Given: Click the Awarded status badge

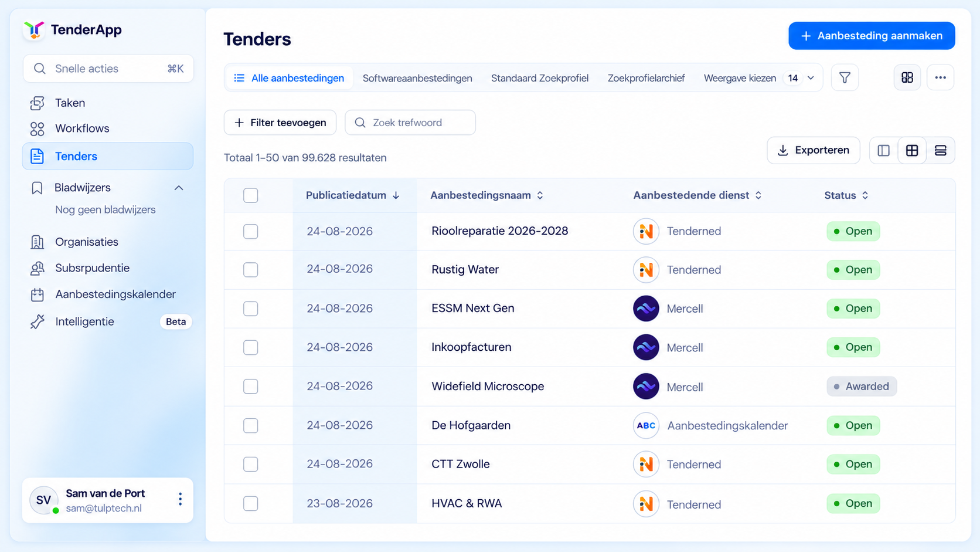Looking at the screenshot, I should click(862, 387).
